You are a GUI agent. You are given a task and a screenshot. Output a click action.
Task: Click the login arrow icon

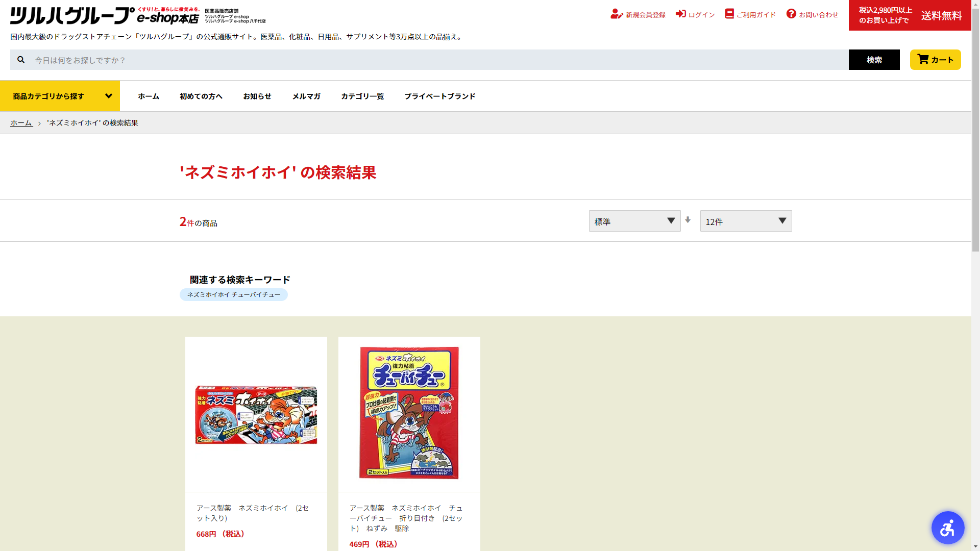[x=680, y=14]
